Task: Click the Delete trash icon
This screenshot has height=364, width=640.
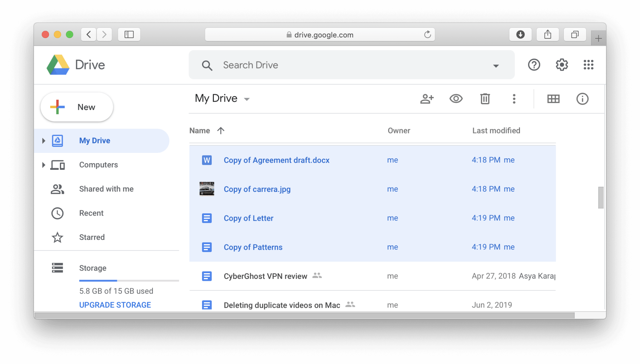Action: (485, 98)
